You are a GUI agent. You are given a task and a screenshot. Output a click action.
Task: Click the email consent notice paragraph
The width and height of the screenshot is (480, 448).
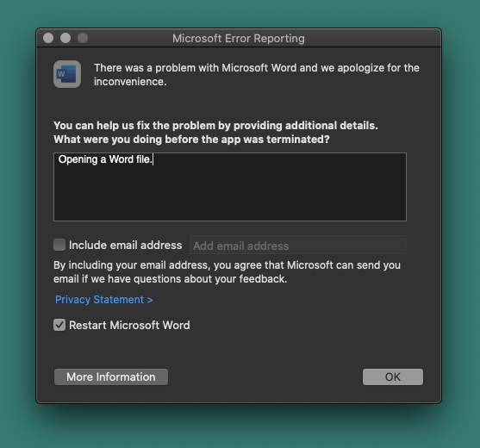(227, 272)
